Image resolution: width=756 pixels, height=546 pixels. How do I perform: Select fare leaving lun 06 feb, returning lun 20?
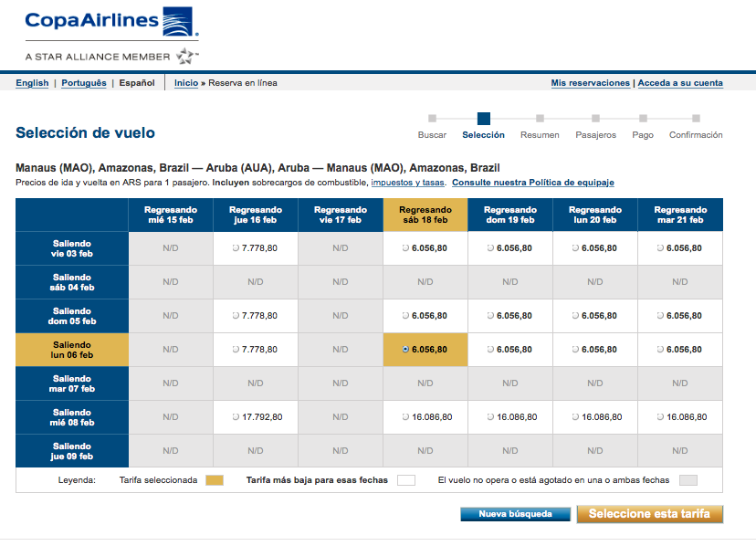click(575, 350)
